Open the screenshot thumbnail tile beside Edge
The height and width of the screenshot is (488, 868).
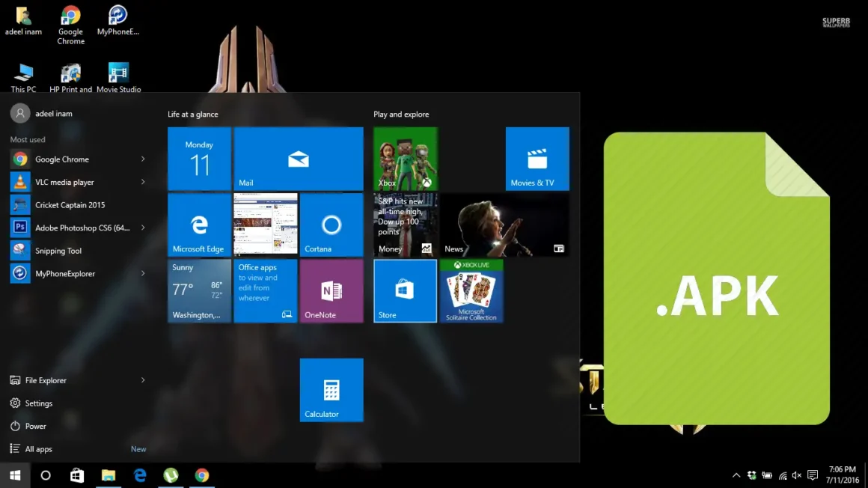(x=265, y=225)
